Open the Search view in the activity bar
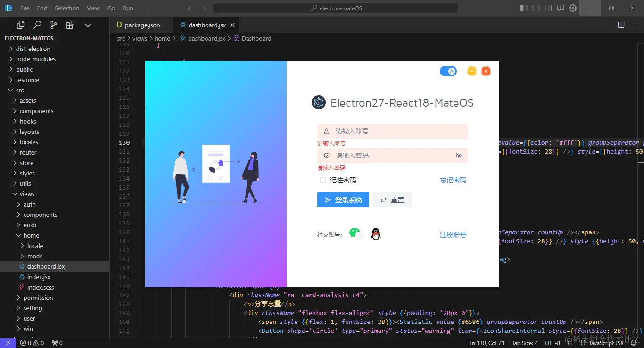The image size is (644, 348). pos(37,25)
